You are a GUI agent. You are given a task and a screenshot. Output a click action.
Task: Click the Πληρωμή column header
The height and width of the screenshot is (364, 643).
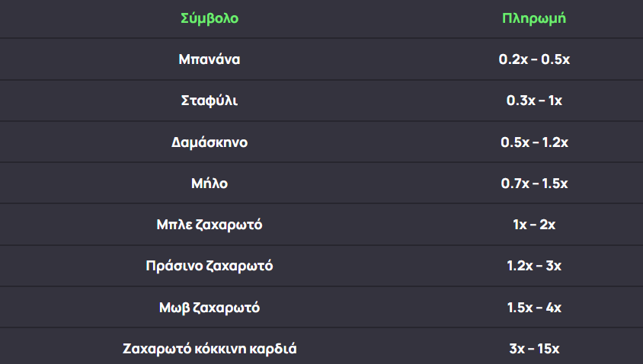[534, 18]
